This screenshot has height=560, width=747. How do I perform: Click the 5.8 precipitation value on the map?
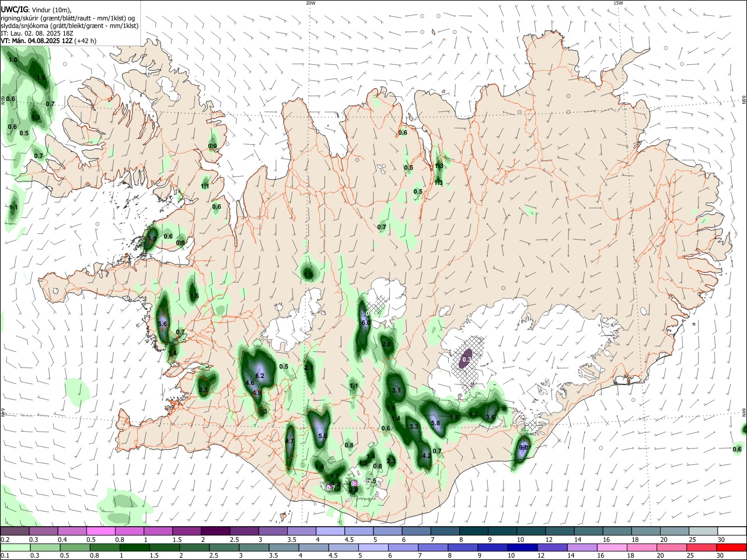point(435,423)
